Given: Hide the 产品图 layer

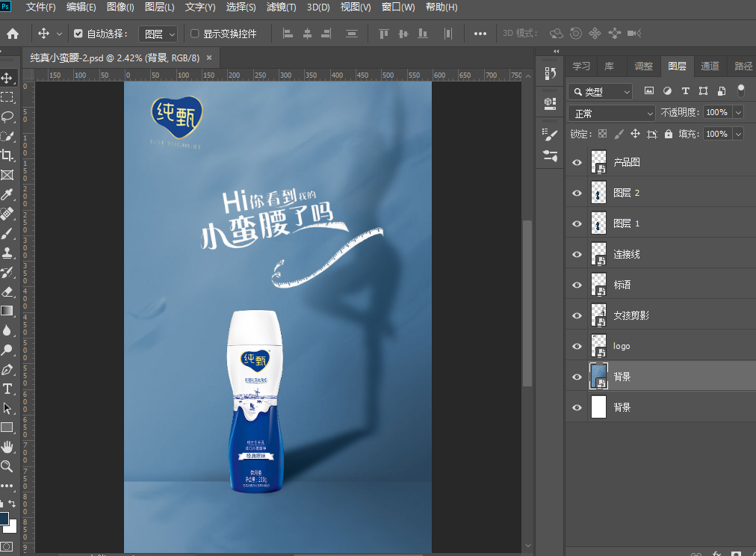Looking at the screenshot, I should (x=577, y=162).
